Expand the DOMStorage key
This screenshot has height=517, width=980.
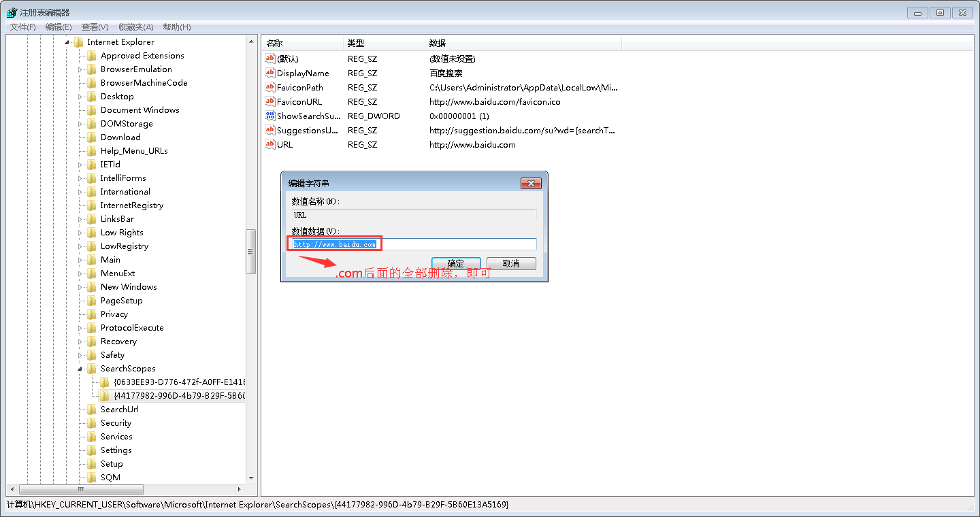click(80, 124)
